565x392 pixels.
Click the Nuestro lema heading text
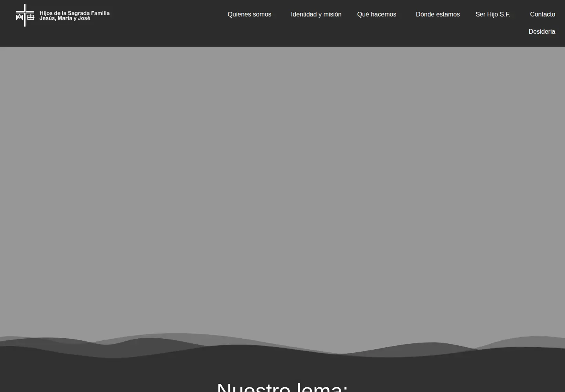(282, 387)
